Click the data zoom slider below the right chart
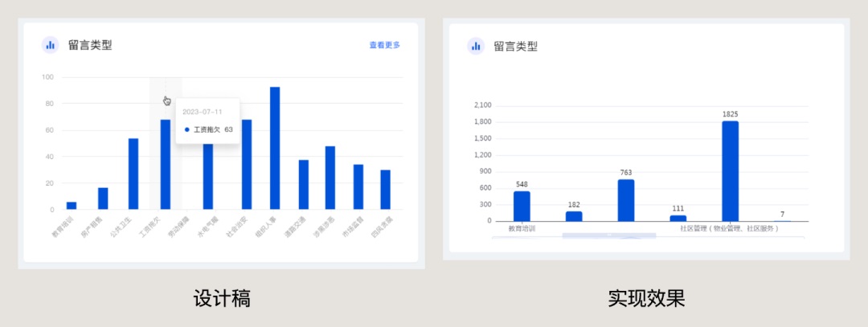 (x=608, y=235)
